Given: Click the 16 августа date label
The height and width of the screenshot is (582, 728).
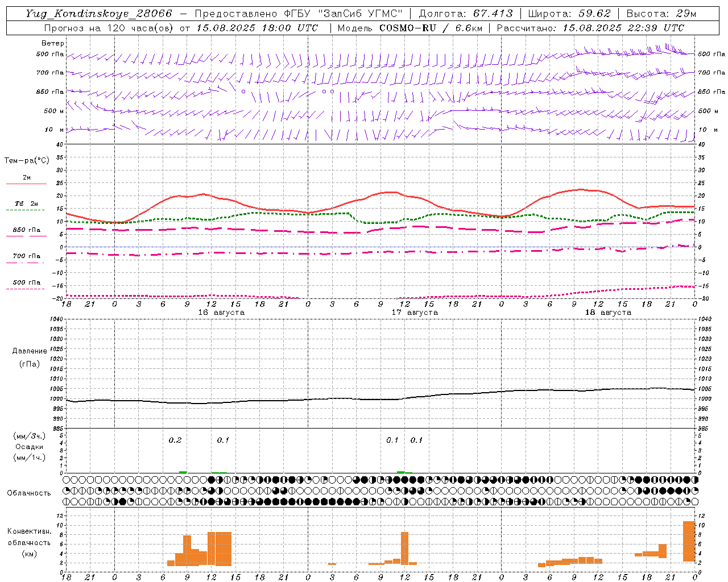Looking at the screenshot, I should [221, 313].
